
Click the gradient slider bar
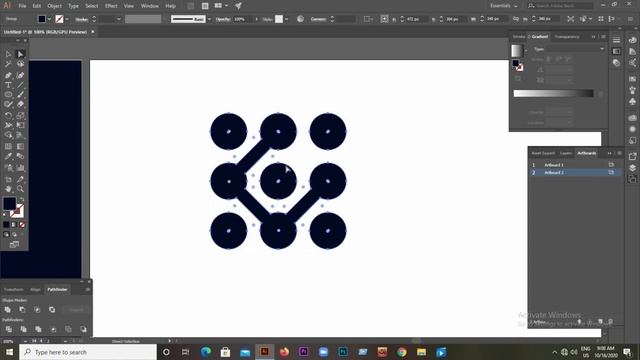pyautogui.click(x=553, y=93)
